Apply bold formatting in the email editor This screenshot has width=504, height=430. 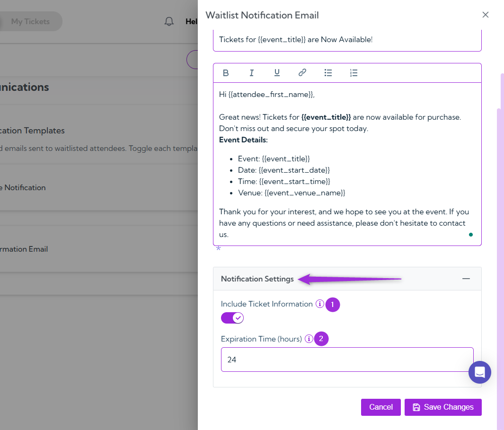[x=226, y=72]
